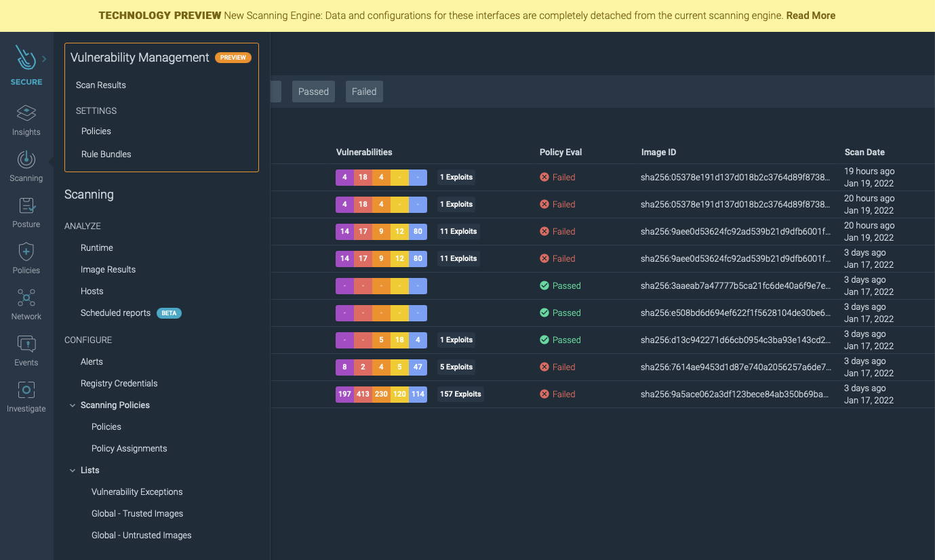The width and height of the screenshot is (935, 560).
Task: Select image ID sha256:3aaeab7a47777b5c
Action: 736,285
